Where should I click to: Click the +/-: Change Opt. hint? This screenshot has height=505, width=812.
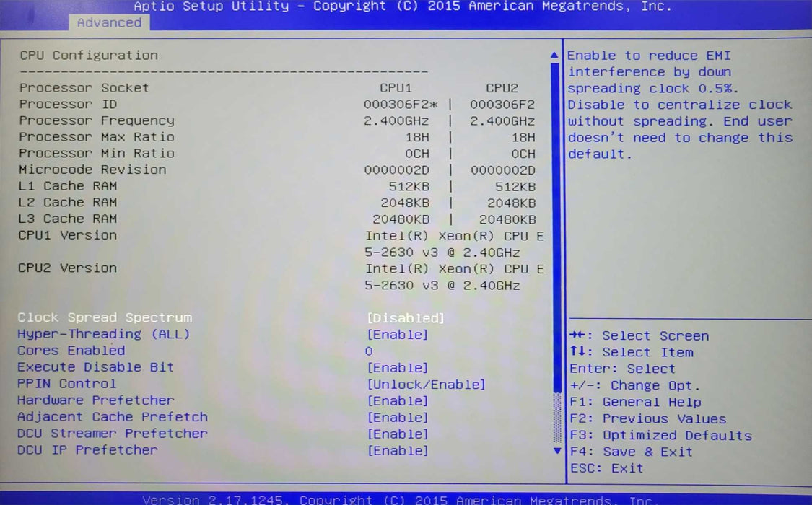click(x=634, y=385)
